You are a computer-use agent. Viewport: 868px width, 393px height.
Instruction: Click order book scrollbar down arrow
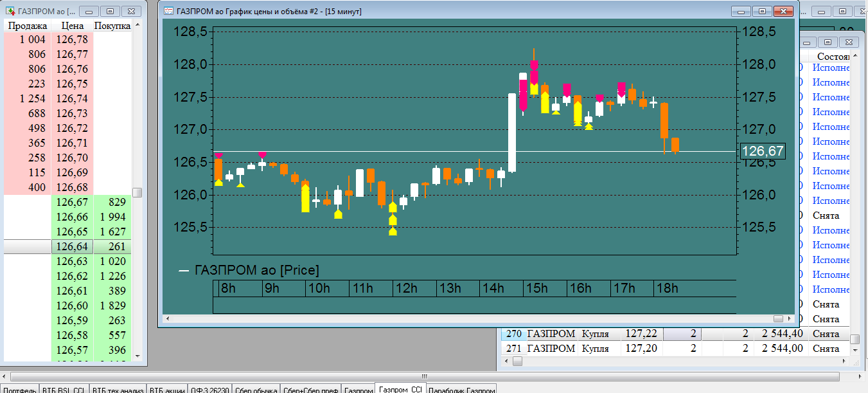click(x=137, y=356)
